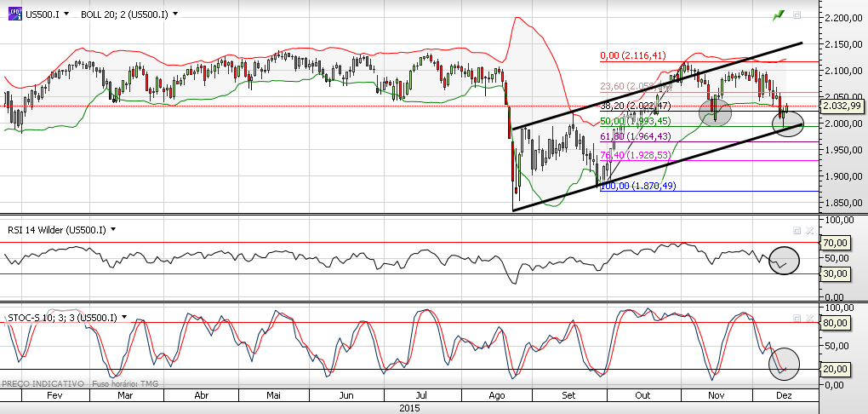Select the current price label 2.032,99
Screen dimensions: 868x414
point(842,106)
